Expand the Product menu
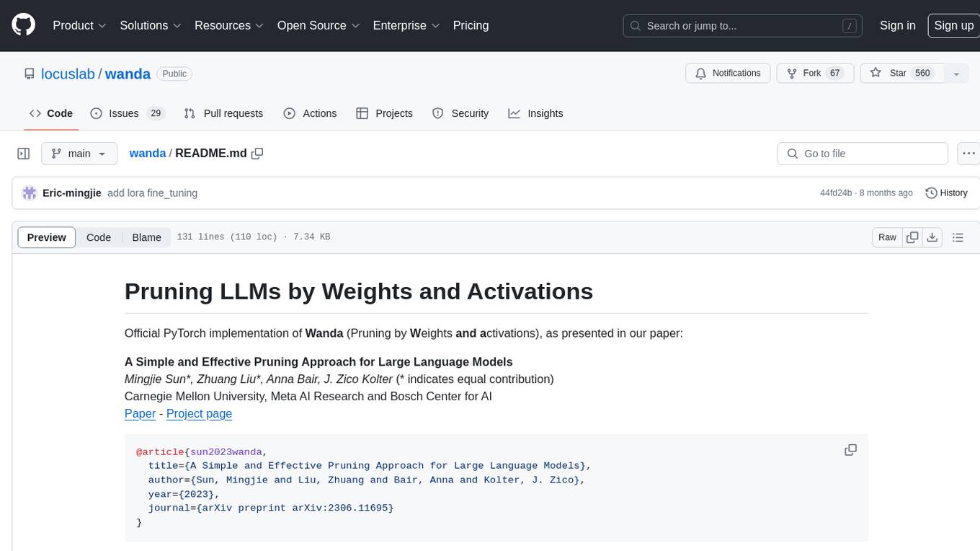Screen dimensions: 980x551 click(79, 25)
